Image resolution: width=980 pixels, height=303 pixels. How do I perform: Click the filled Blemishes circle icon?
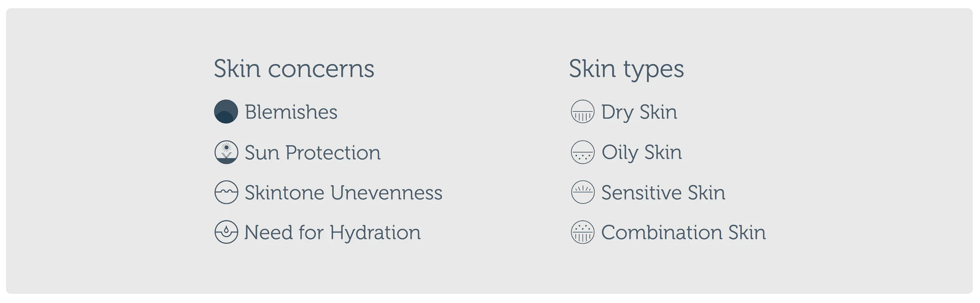226,112
